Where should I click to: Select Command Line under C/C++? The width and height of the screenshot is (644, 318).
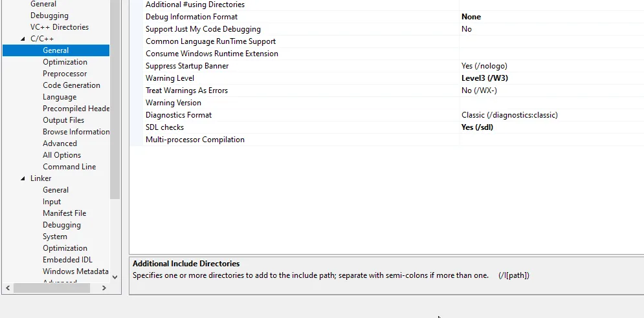[69, 167]
